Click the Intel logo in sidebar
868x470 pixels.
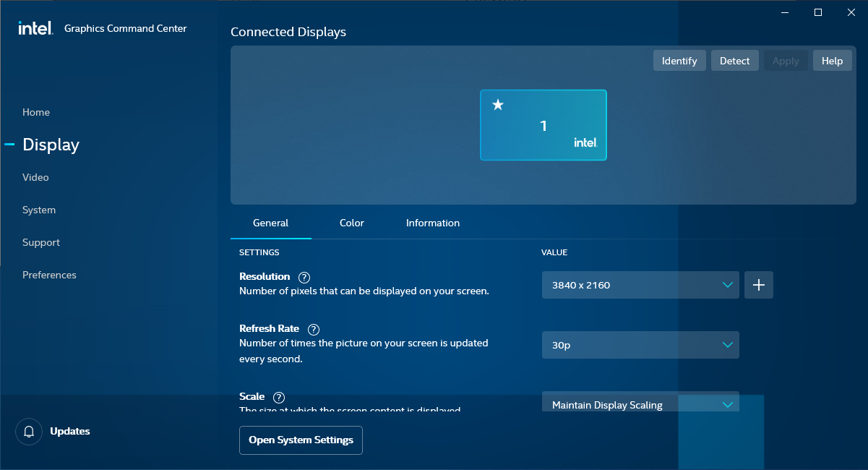(x=35, y=28)
